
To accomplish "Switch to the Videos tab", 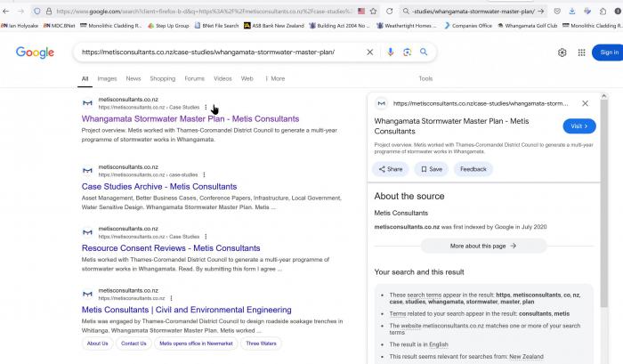I will (222, 78).
